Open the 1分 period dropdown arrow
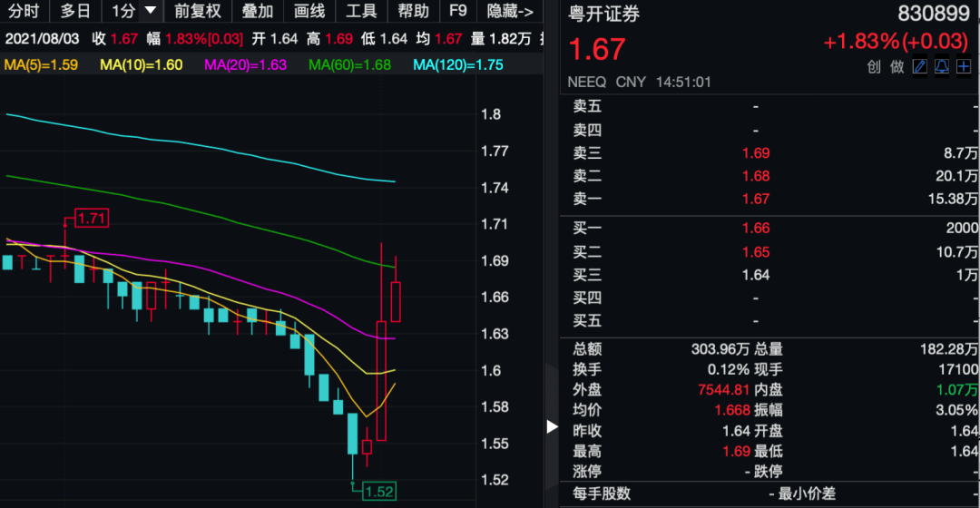The width and height of the screenshot is (980, 508). (x=150, y=11)
